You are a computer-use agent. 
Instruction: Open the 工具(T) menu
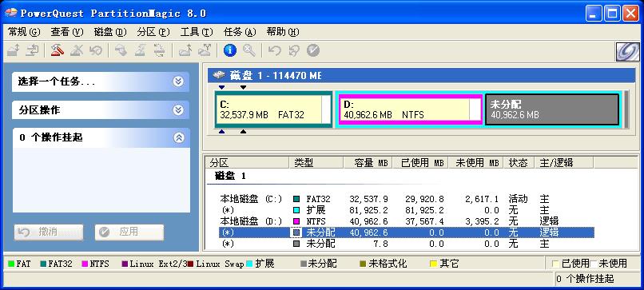pyautogui.click(x=197, y=32)
